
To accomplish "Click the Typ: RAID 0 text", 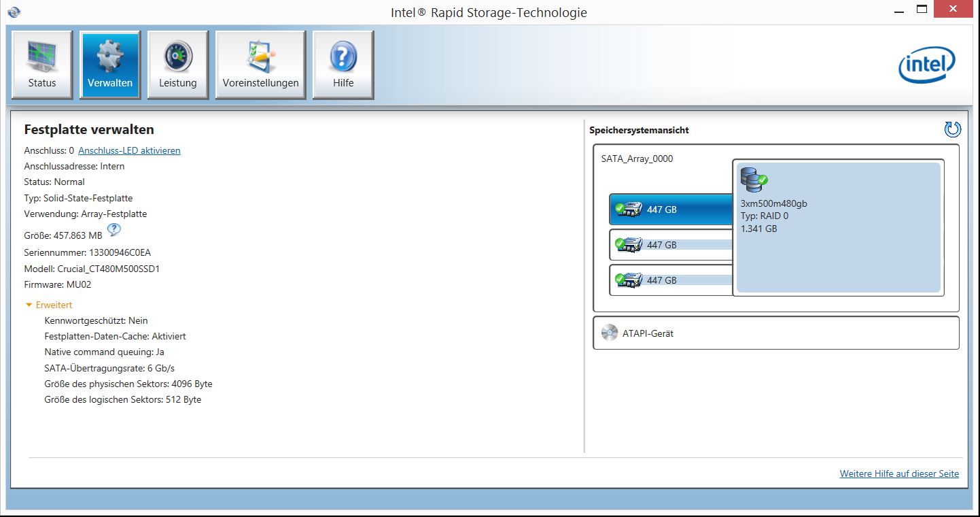I will (765, 216).
